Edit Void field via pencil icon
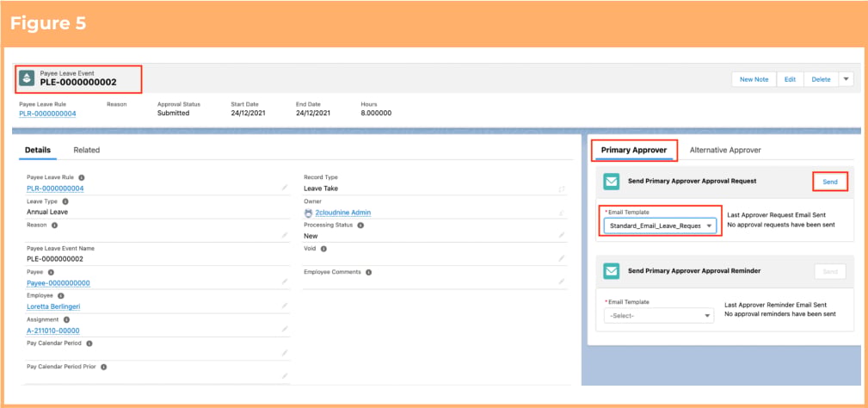Viewport: 868px width, 408px height. pyautogui.click(x=562, y=258)
